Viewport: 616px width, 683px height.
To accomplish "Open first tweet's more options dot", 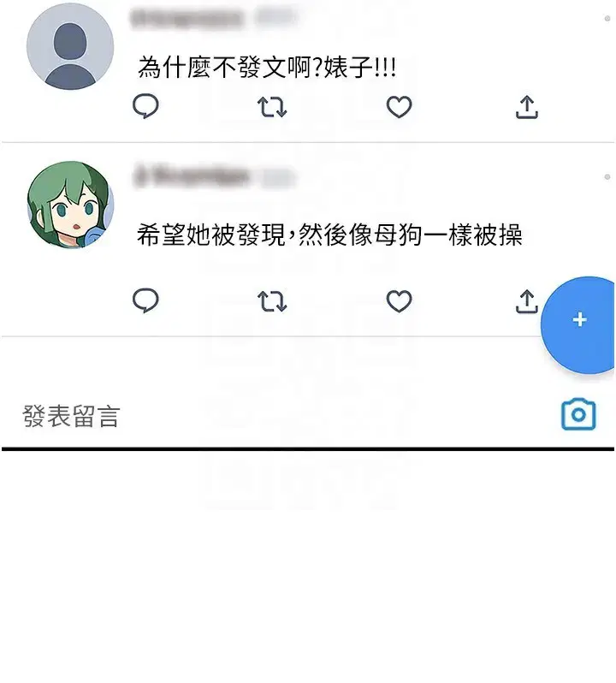I will point(607,18).
